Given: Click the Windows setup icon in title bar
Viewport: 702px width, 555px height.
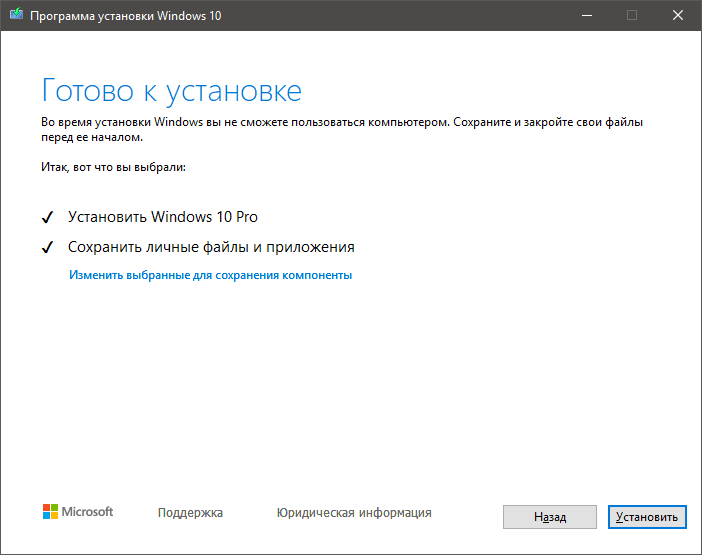Looking at the screenshot, I should 17,15.
